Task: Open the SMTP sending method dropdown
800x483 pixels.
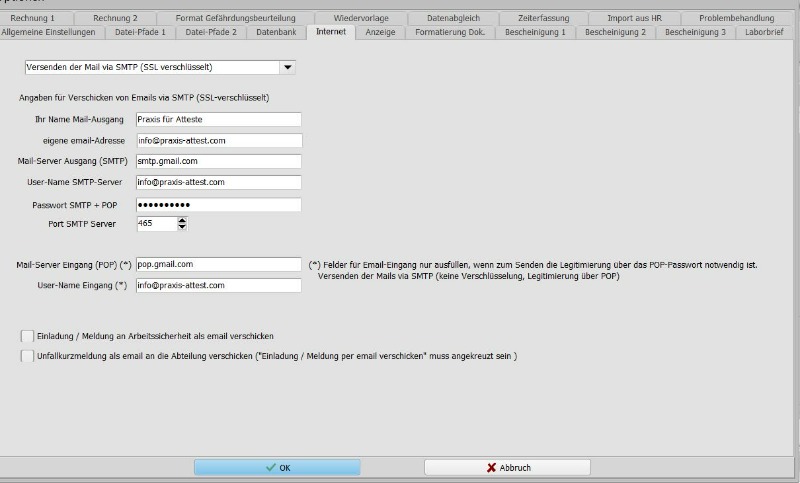Action: coord(288,67)
